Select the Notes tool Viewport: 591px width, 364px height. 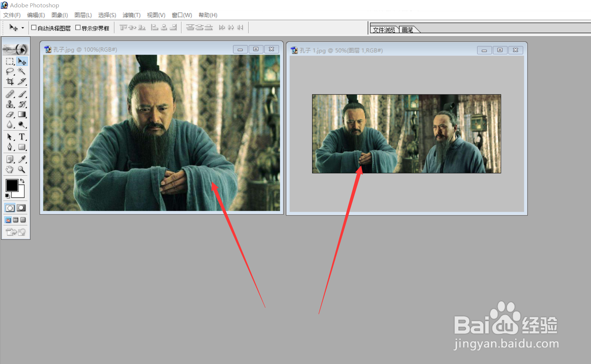10,159
